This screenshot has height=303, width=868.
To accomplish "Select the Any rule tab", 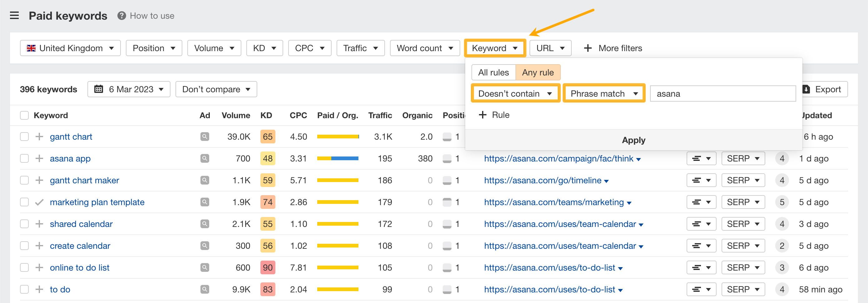I will 538,73.
